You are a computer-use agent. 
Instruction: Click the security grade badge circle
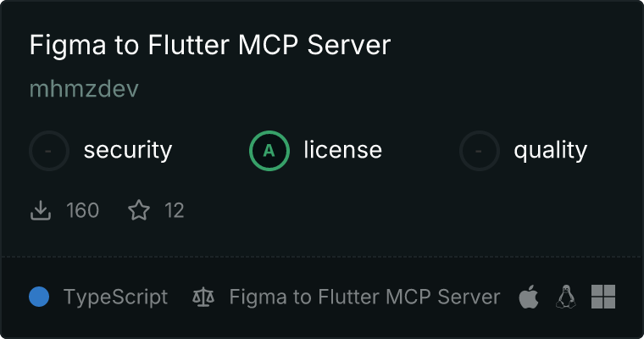click(x=49, y=151)
